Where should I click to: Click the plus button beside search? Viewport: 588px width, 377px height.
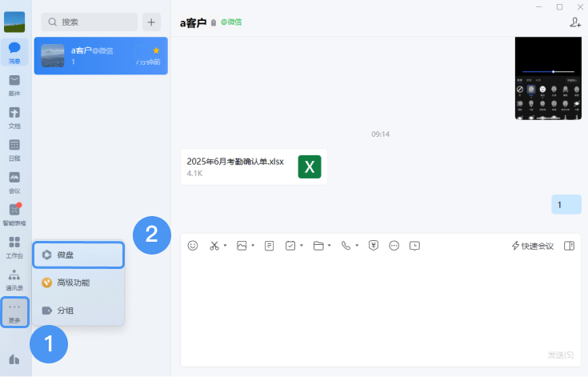151,22
